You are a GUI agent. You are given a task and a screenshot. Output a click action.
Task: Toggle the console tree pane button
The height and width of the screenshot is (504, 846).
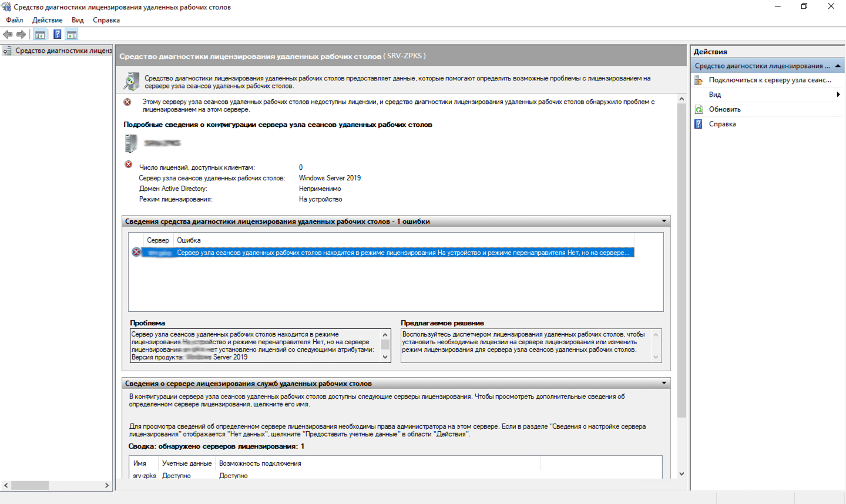[39, 35]
